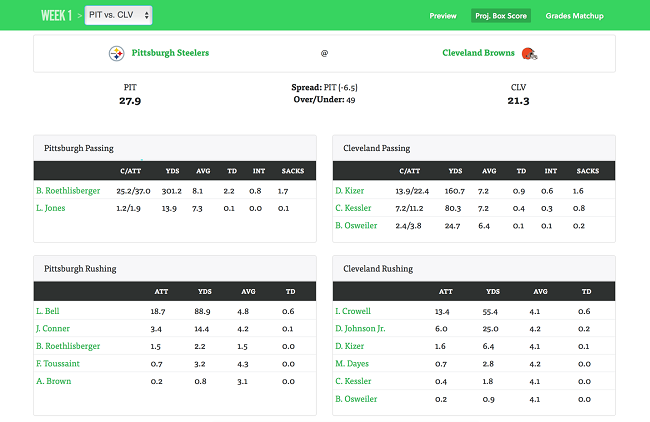The image size is (650, 422).
Task: Open L. Bell player link
Action: point(48,311)
